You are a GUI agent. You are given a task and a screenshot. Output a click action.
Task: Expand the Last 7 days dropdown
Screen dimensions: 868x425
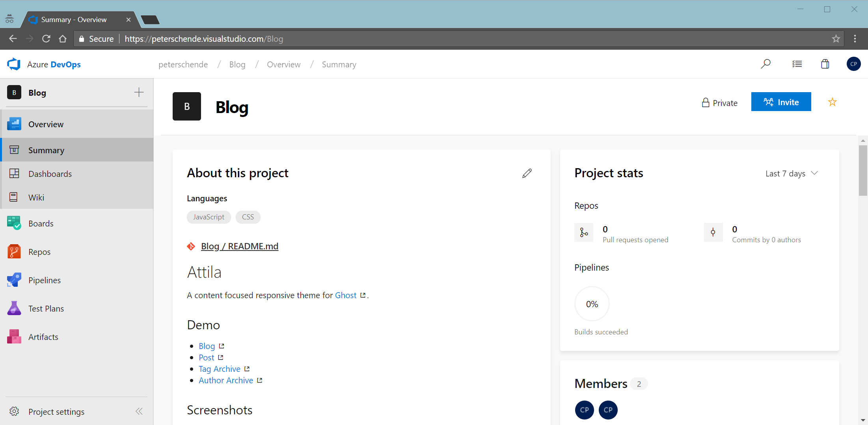792,173
